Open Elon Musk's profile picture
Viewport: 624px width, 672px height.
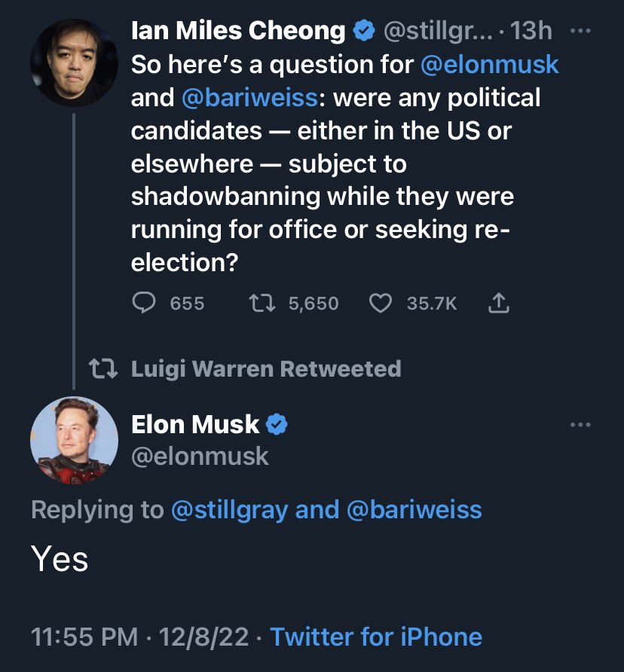click(74, 440)
